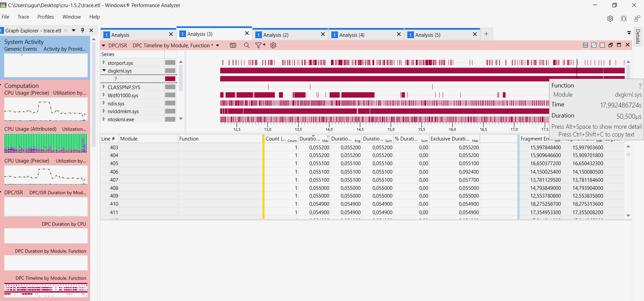Close the Analysis (3) tab
This screenshot has width=644, height=301.
(x=247, y=33)
